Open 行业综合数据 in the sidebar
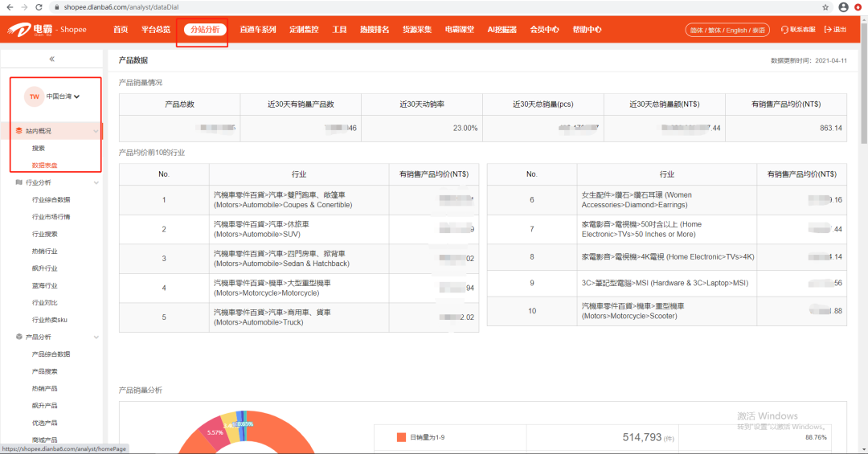The width and height of the screenshot is (868, 454). [51, 199]
